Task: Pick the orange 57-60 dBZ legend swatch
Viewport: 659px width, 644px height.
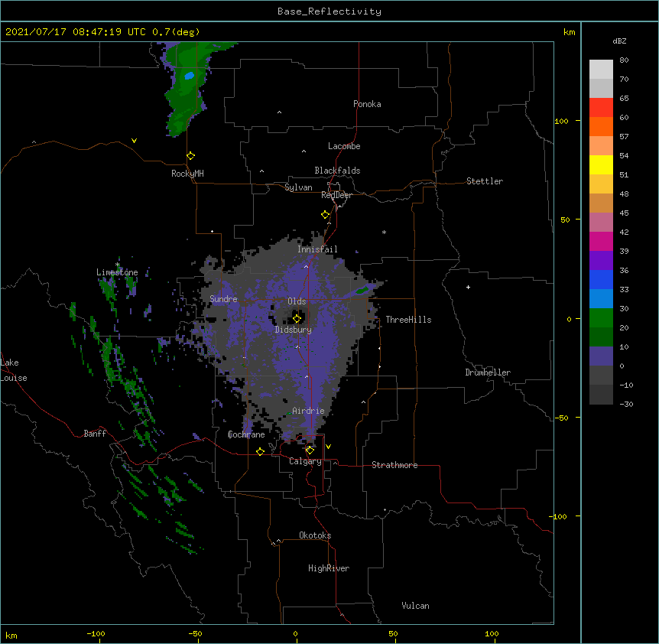Action: pos(601,126)
